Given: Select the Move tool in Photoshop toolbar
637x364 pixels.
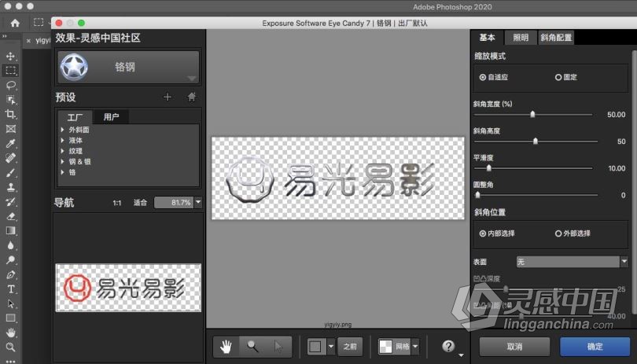Looking at the screenshot, I should [10, 56].
